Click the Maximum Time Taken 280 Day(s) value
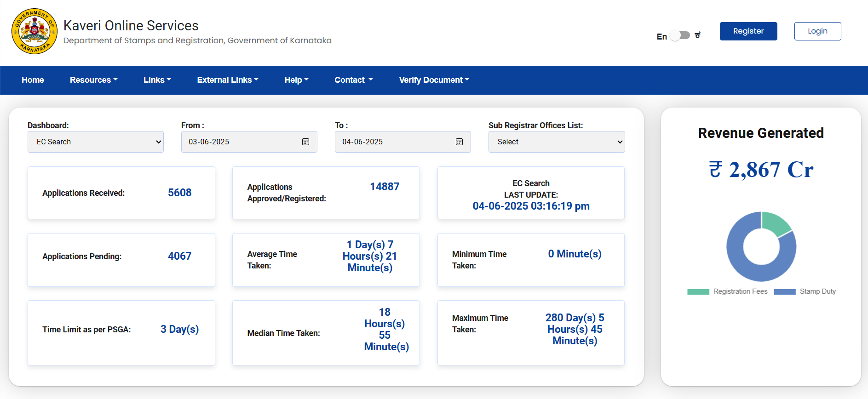Image resolution: width=868 pixels, height=399 pixels. 575,329
